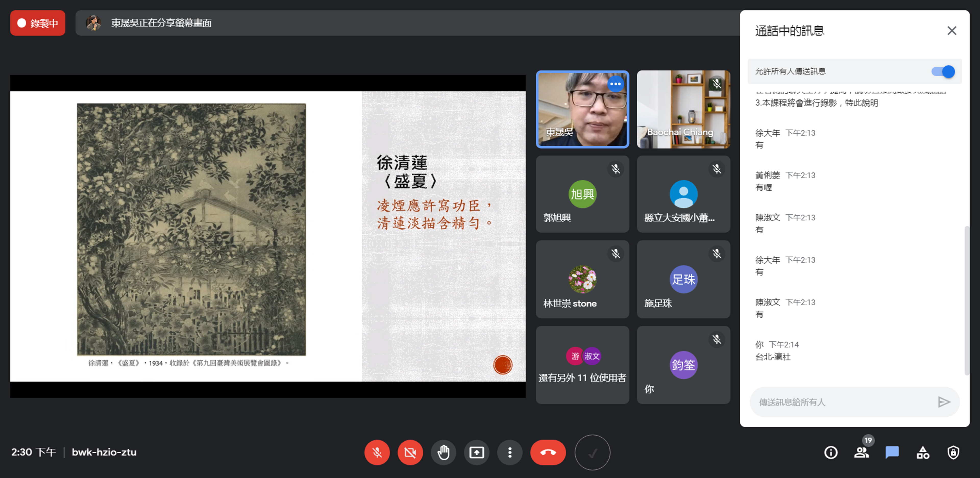Show participants list with 19 badge
Image resolution: width=980 pixels, height=478 pixels.
click(861, 452)
